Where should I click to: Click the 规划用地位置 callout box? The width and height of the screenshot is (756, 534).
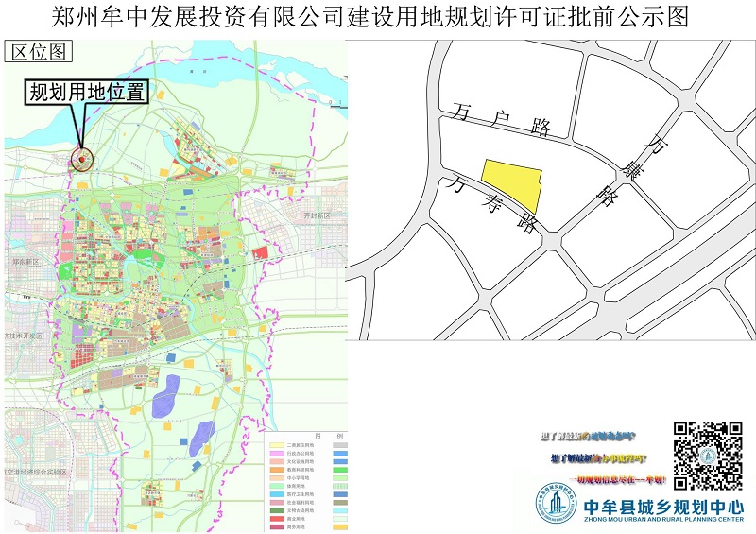[x=86, y=92]
